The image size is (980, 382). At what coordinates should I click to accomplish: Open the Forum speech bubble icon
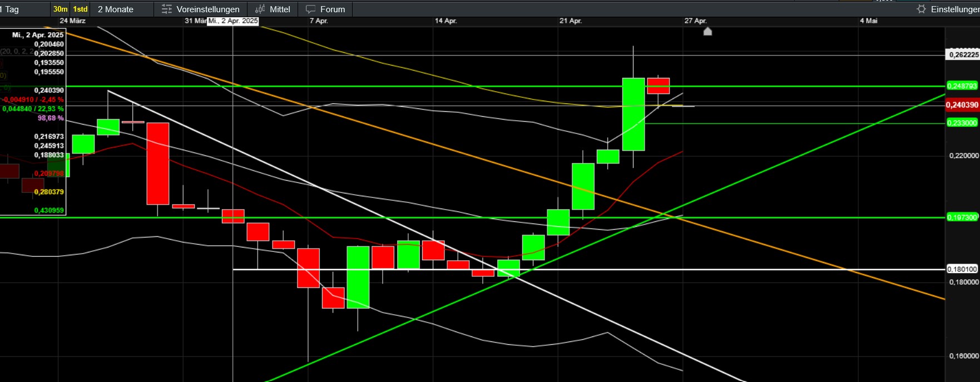click(310, 9)
